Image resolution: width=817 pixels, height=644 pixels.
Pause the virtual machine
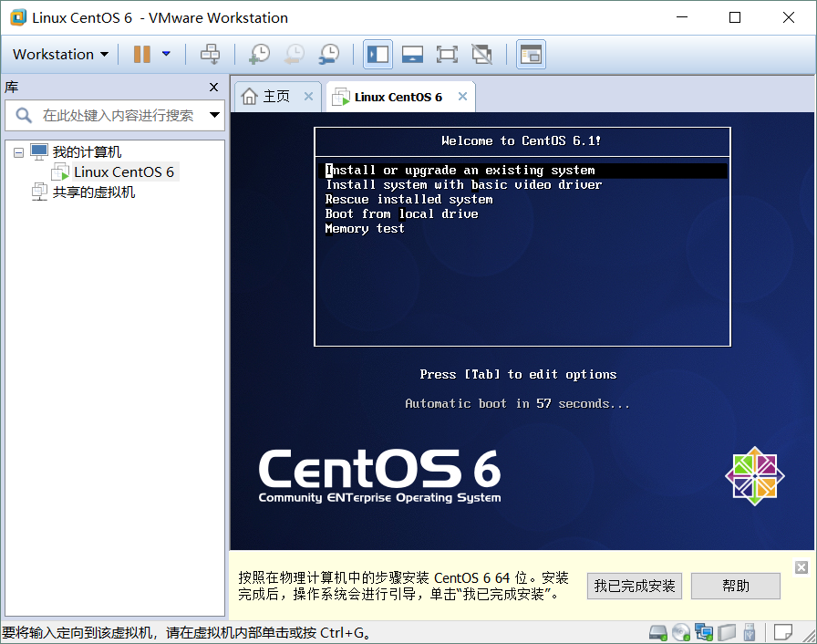[141, 54]
